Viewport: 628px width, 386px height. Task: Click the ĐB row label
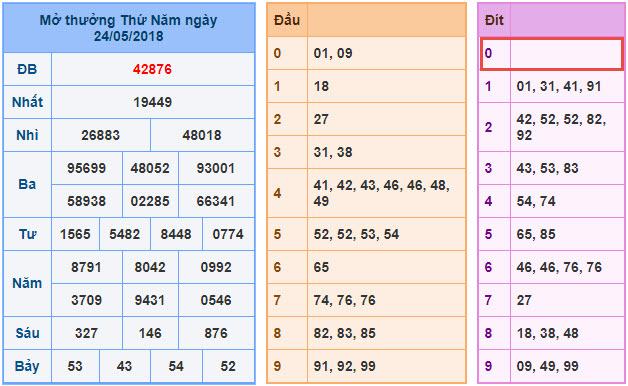tap(27, 69)
